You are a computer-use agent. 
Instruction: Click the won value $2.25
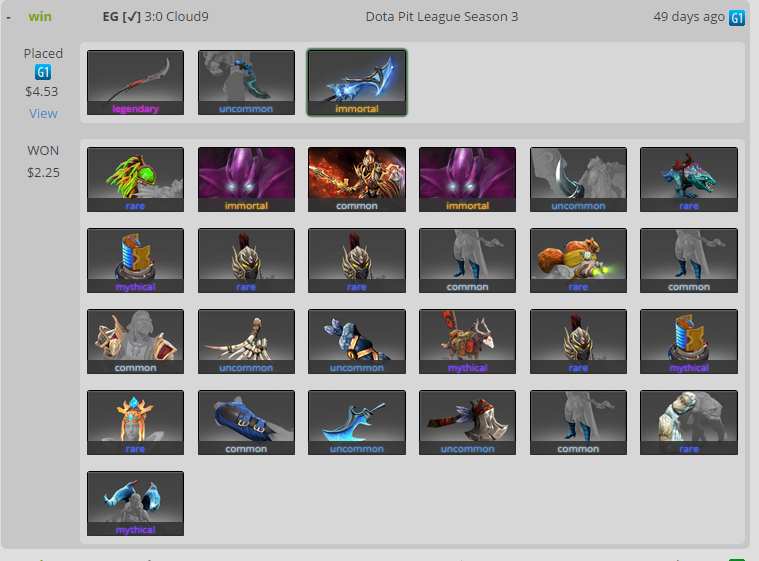[x=43, y=173]
